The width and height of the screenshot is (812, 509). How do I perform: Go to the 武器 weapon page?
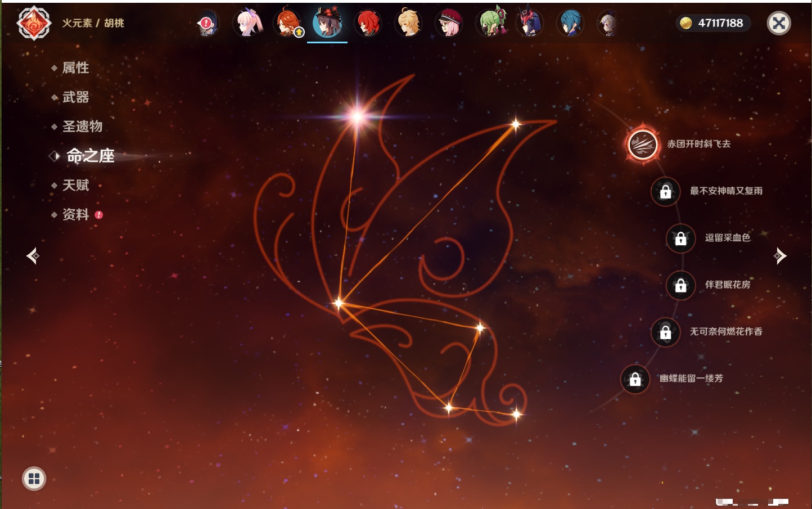coord(75,97)
